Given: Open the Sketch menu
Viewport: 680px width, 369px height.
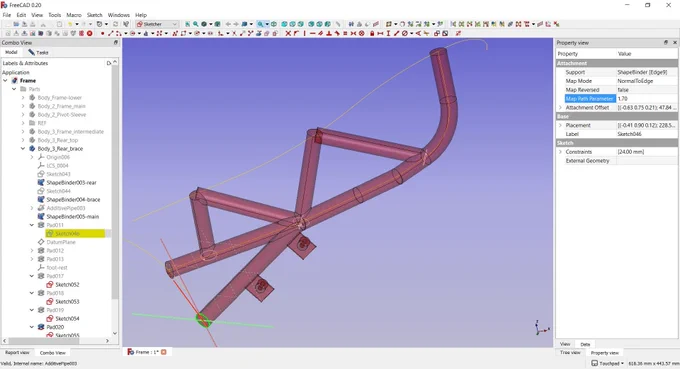Looking at the screenshot, I should [x=95, y=15].
